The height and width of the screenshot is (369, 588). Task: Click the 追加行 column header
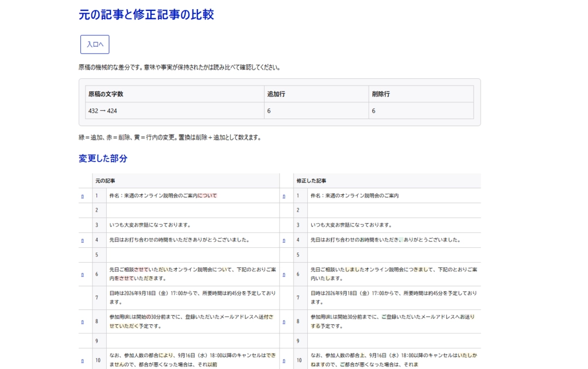pos(316,94)
